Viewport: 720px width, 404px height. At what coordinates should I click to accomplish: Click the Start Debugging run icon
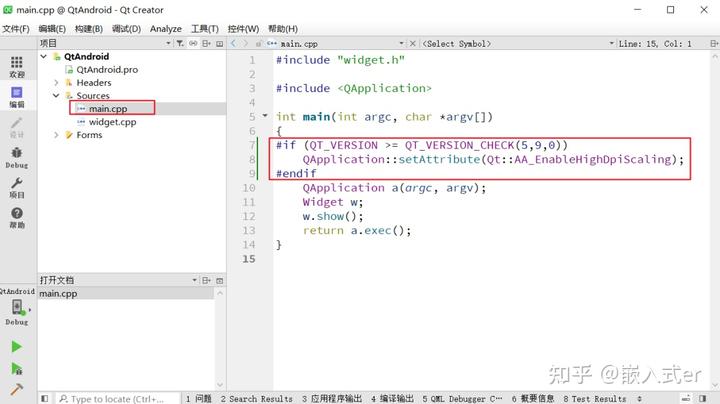click(17, 368)
